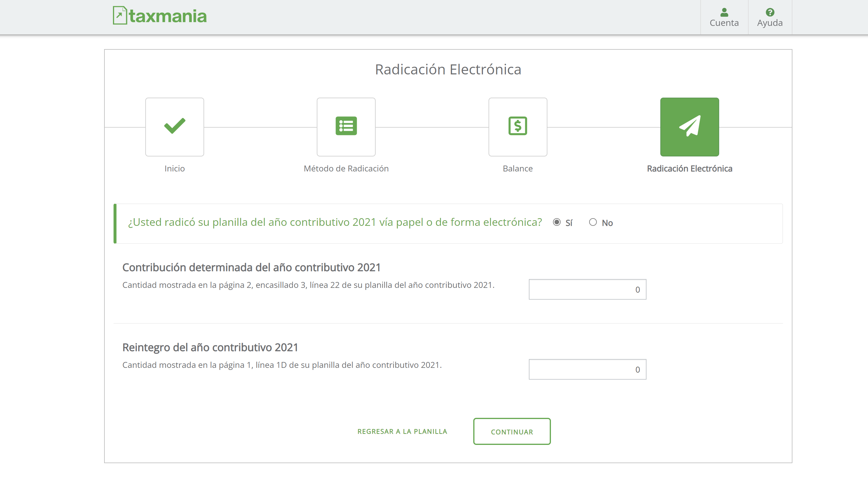Click the Inicio step label

tap(174, 168)
